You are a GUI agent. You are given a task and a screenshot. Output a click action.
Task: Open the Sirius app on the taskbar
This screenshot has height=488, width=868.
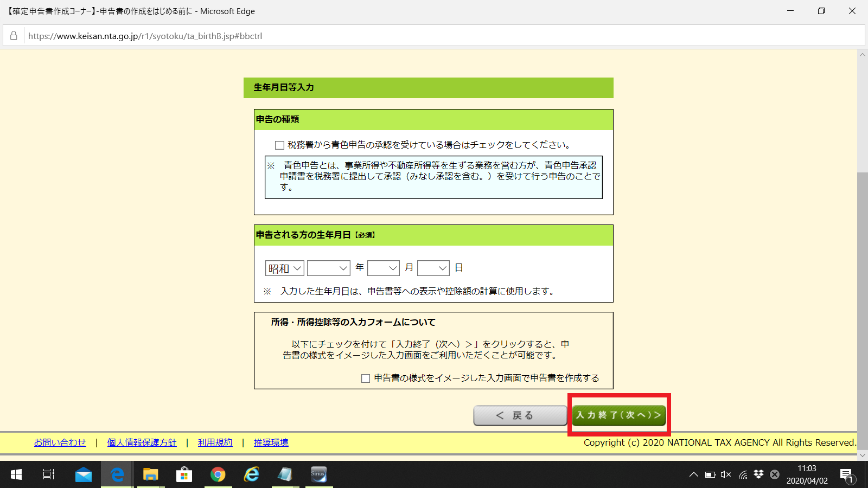click(x=319, y=474)
